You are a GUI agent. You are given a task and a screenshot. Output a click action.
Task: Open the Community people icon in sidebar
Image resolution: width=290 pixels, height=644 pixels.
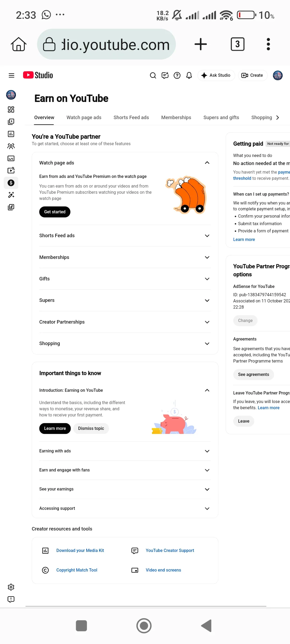(11, 146)
